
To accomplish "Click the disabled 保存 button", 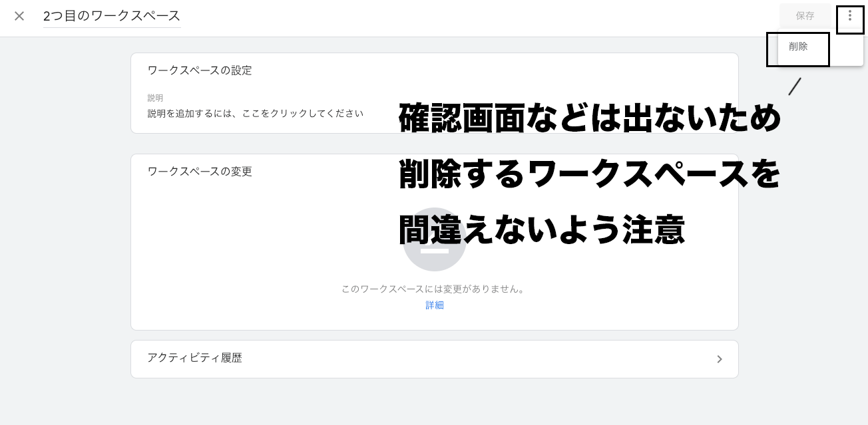I will (805, 15).
